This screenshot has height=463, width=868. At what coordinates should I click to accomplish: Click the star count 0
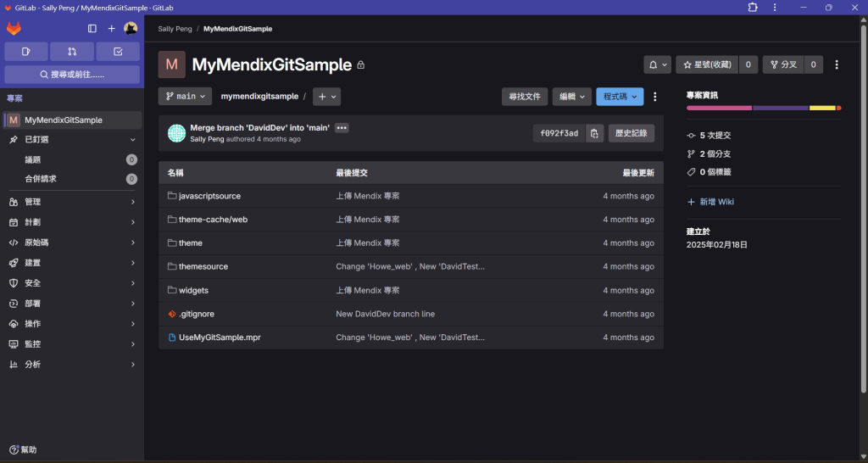click(748, 64)
